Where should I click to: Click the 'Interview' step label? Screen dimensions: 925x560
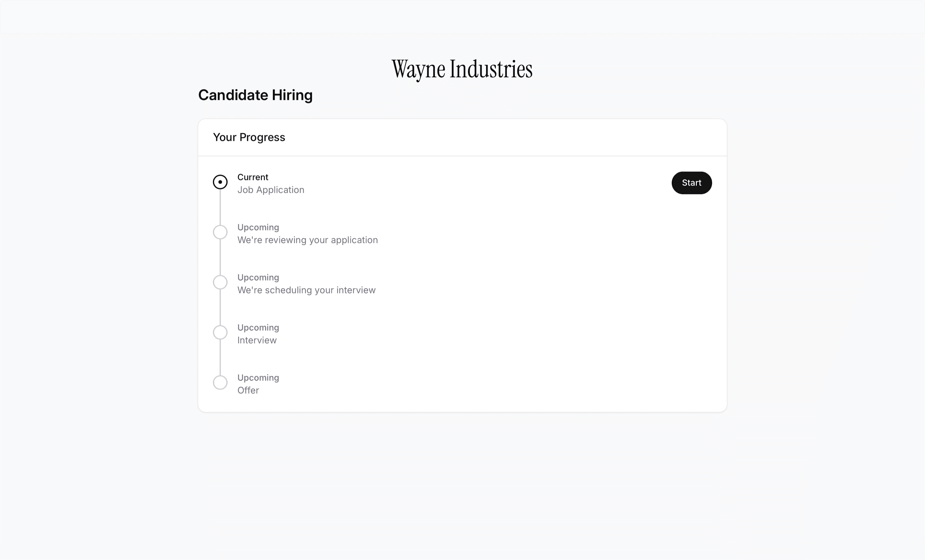[x=257, y=340]
